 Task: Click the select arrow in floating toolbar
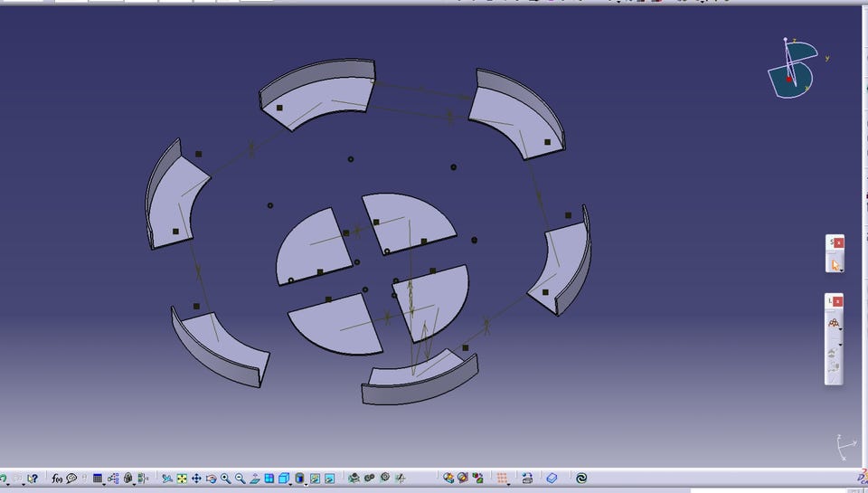coord(835,264)
